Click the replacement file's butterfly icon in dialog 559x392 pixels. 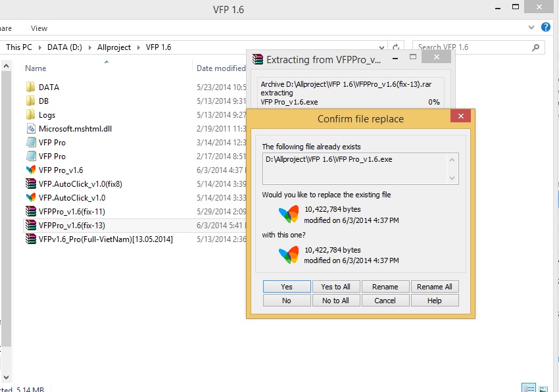pyautogui.click(x=289, y=255)
